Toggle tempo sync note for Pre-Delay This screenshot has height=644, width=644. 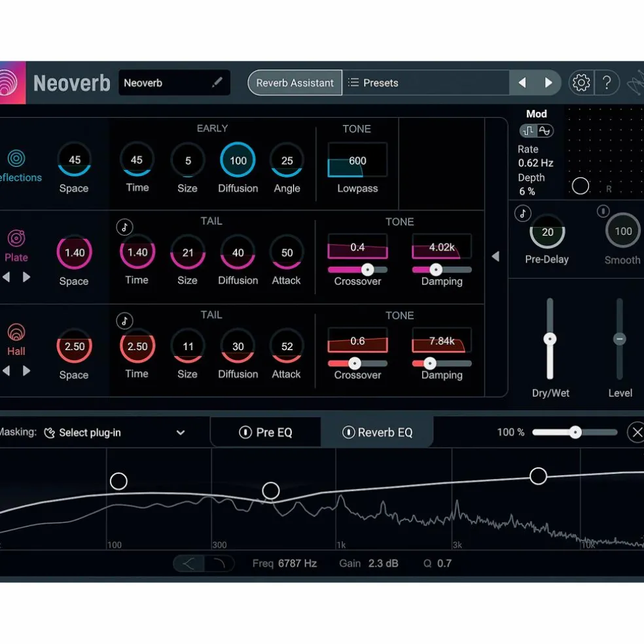tap(523, 213)
